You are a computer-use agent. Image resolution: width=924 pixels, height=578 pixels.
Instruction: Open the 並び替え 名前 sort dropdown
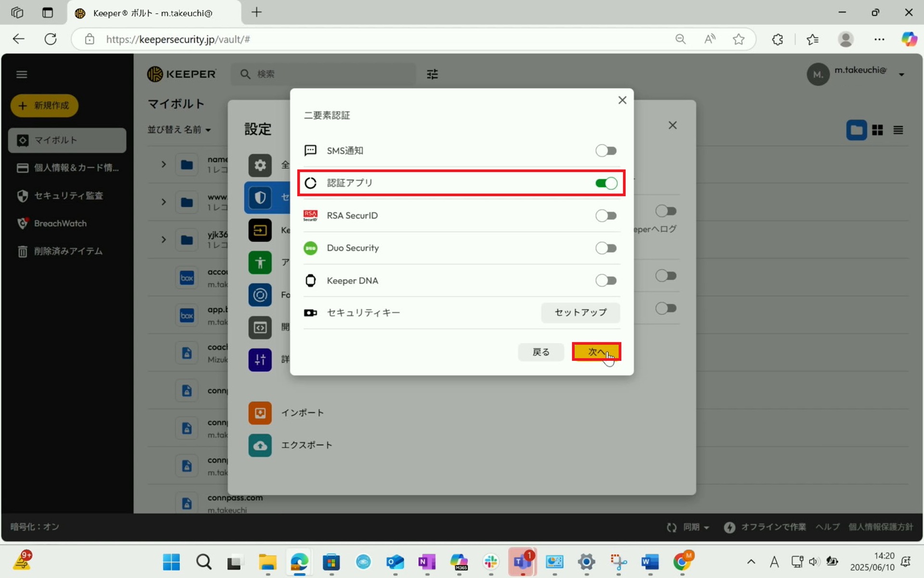[x=179, y=129]
